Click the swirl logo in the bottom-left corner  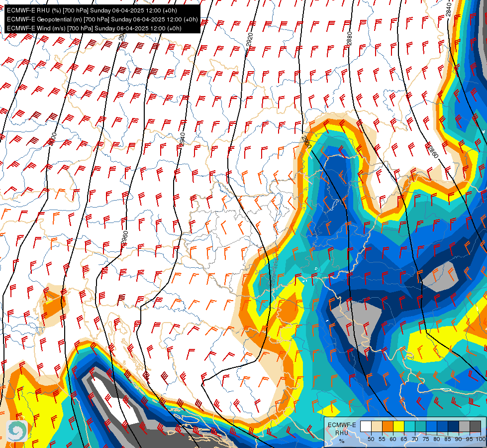pos(17,431)
